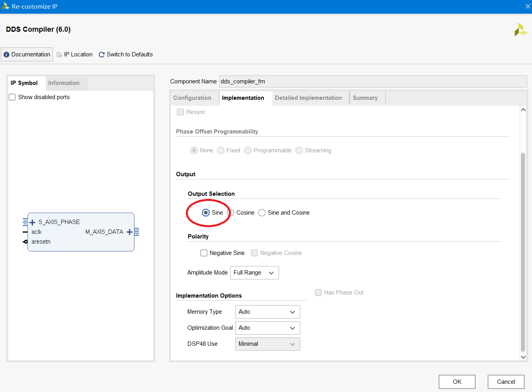532x392 pixels.
Task: Click the Documentation info icon
Action: [x=6, y=55]
